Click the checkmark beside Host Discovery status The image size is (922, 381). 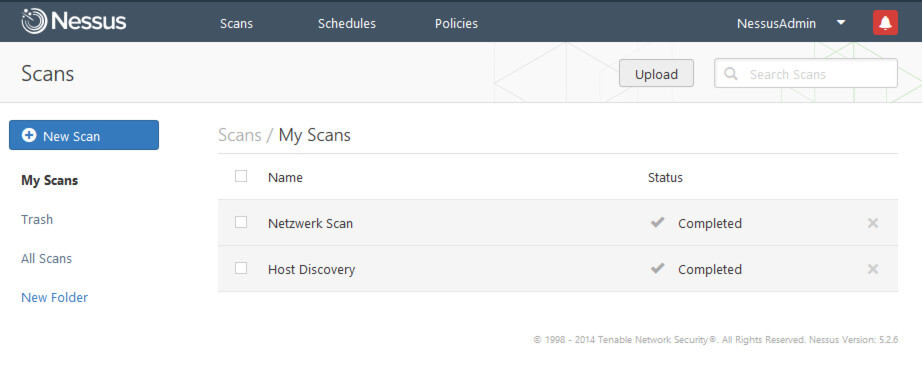pyautogui.click(x=657, y=268)
